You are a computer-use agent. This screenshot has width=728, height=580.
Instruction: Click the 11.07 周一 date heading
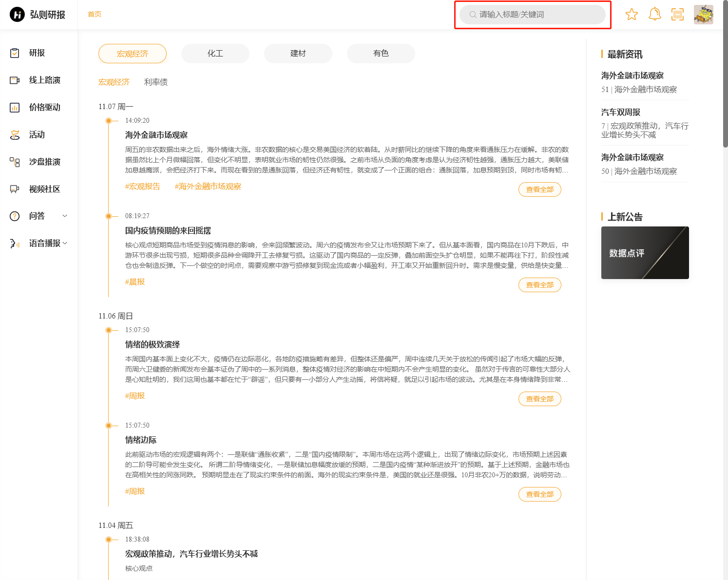(116, 107)
